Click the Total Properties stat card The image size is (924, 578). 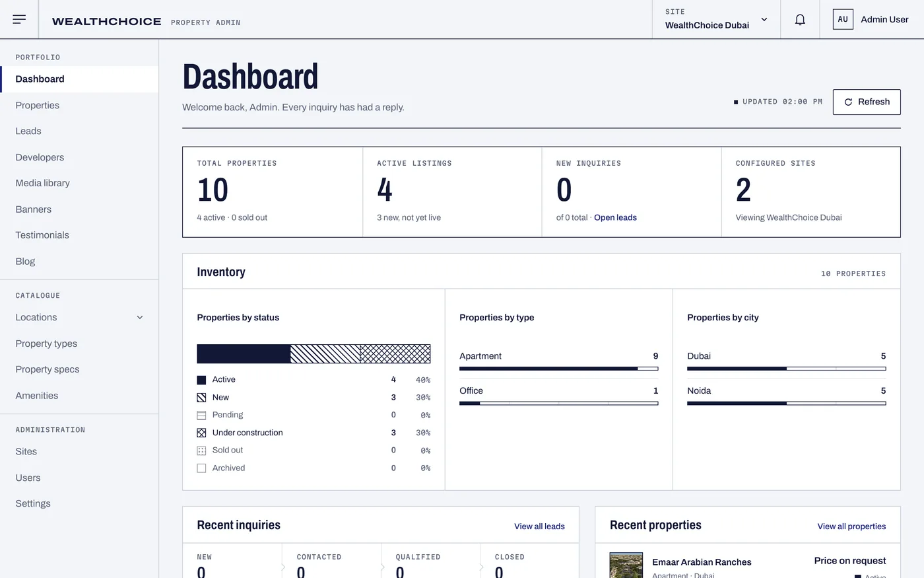[273, 192]
